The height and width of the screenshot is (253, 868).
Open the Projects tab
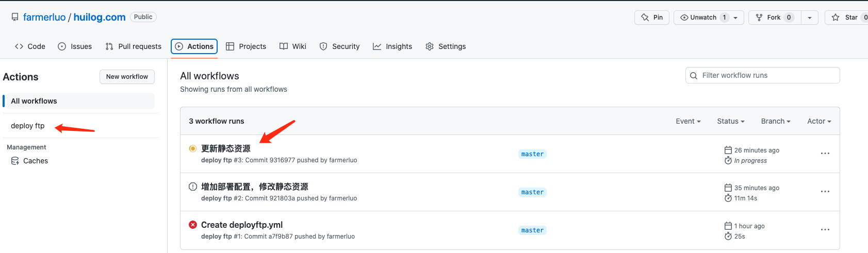pyautogui.click(x=246, y=46)
